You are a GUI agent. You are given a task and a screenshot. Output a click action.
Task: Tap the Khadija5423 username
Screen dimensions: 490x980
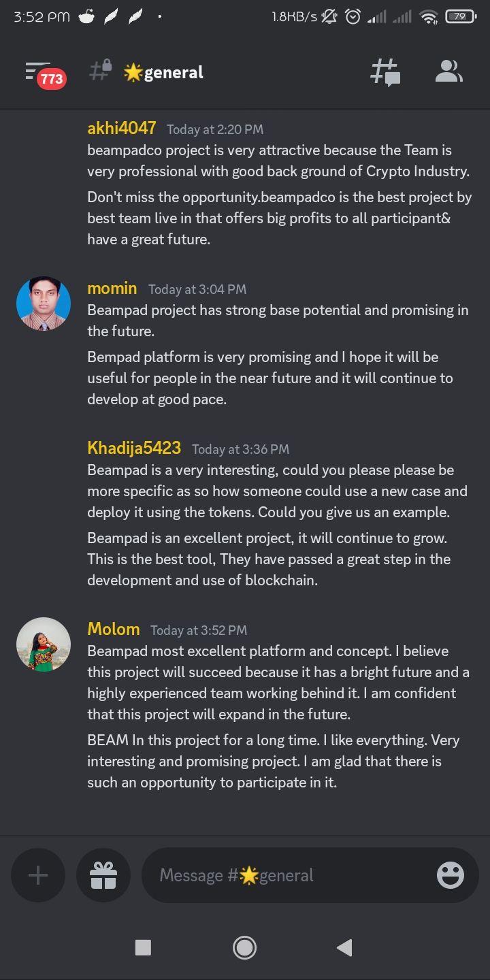pos(134,448)
